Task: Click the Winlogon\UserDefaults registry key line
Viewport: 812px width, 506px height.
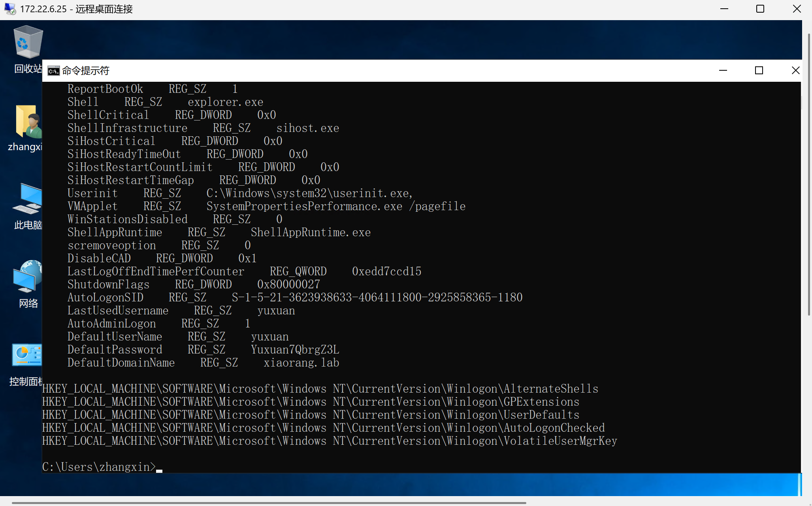Action: pyautogui.click(x=311, y=415)
